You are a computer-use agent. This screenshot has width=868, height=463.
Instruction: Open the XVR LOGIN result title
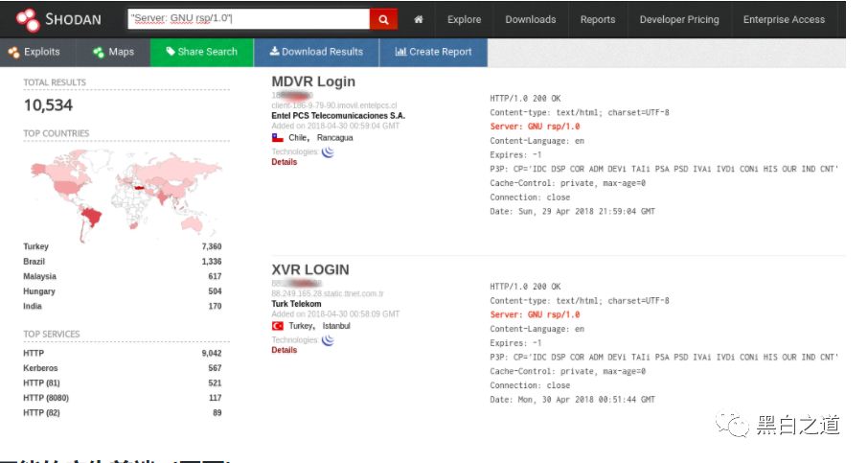(x=310, y=269)
